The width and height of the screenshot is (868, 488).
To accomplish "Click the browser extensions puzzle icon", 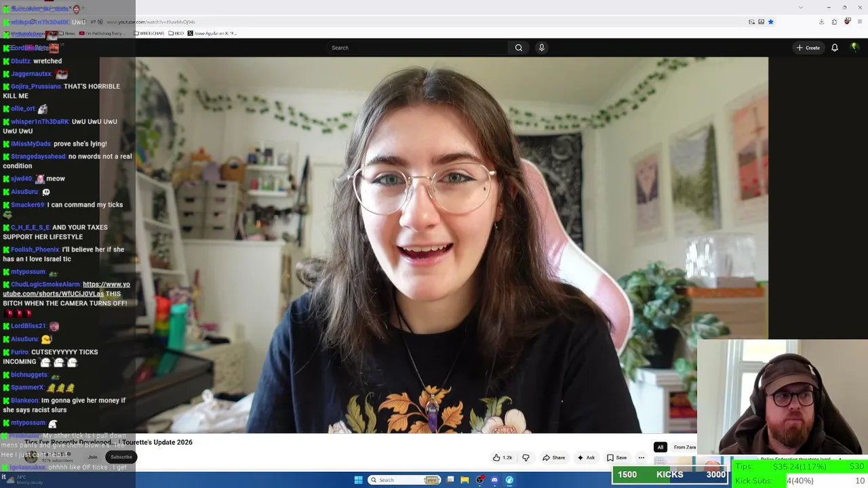I will [x=834, y=22].
